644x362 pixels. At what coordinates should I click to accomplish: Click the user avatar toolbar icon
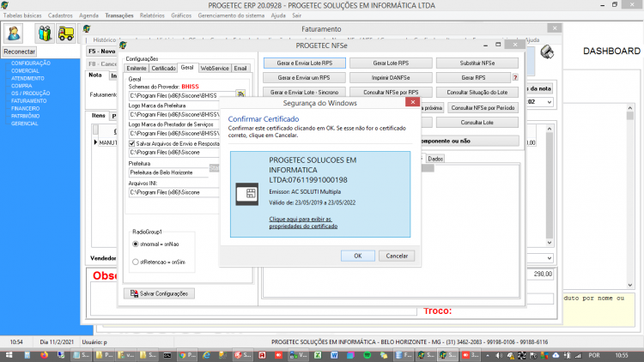[14, 33]
